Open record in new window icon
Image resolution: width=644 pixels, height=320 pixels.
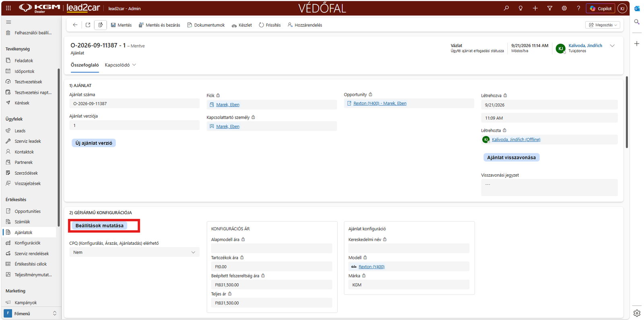88,25
